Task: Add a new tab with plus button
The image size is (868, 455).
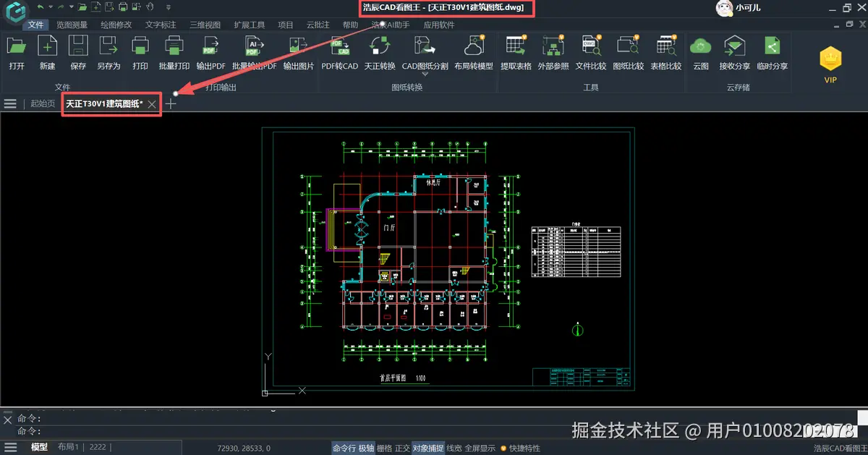Action: pyautogui.click(x=171, y=104)
